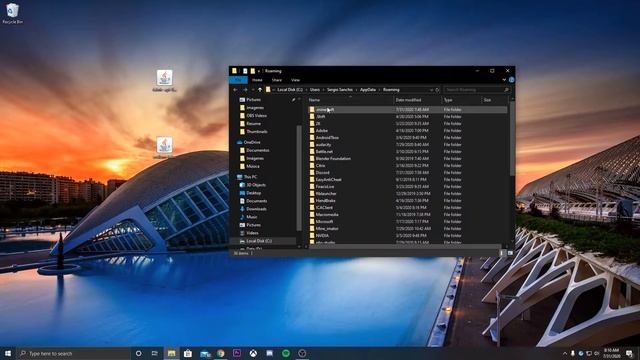This screenshot has height=360, width=640.
Task: Click Local Disk (C:) in the address bar
Action: pyautogui.click(x=290, y=90)
